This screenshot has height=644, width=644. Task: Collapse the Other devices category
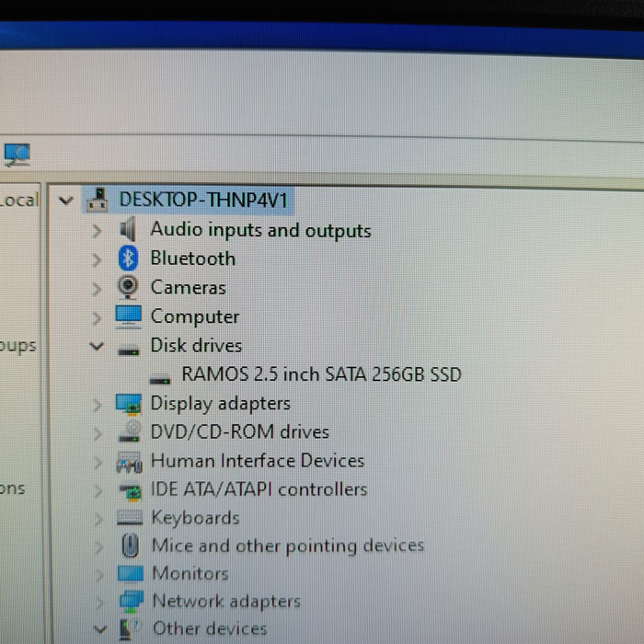point(99,629)
